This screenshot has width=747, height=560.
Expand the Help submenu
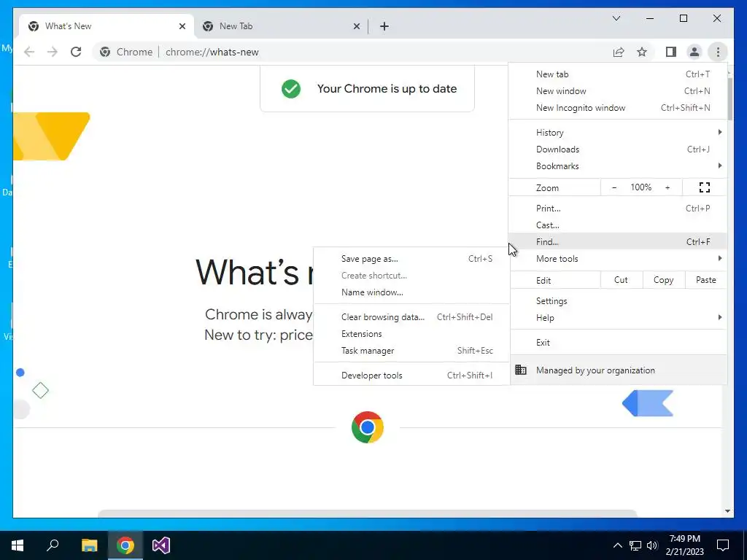(x=618, y=318)
